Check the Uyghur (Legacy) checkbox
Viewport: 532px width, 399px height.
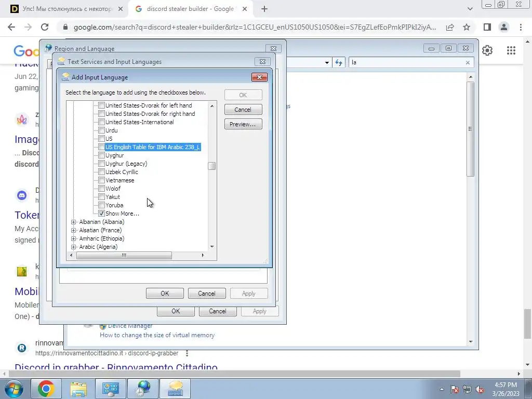click(x=101, y=164)
